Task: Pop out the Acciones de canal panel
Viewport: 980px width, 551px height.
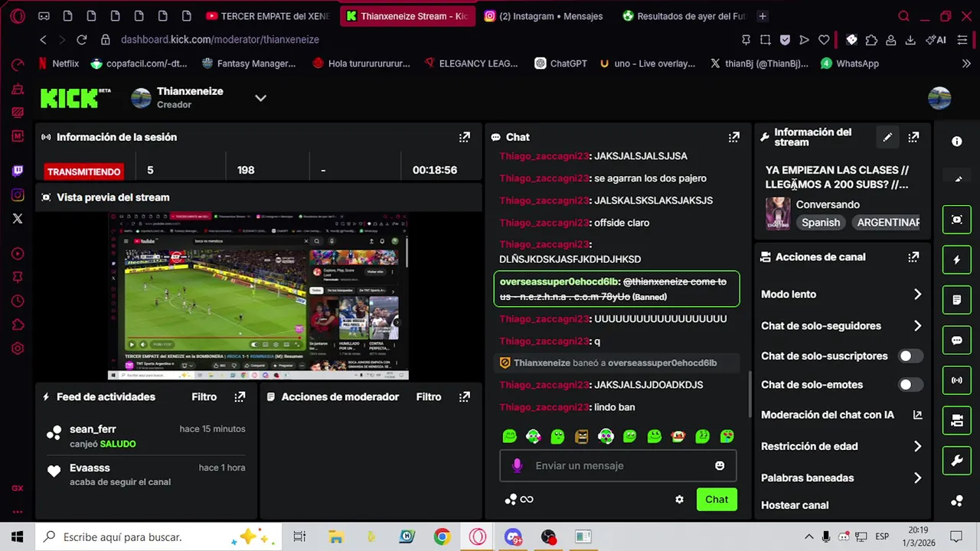Action: click(913, 257)
